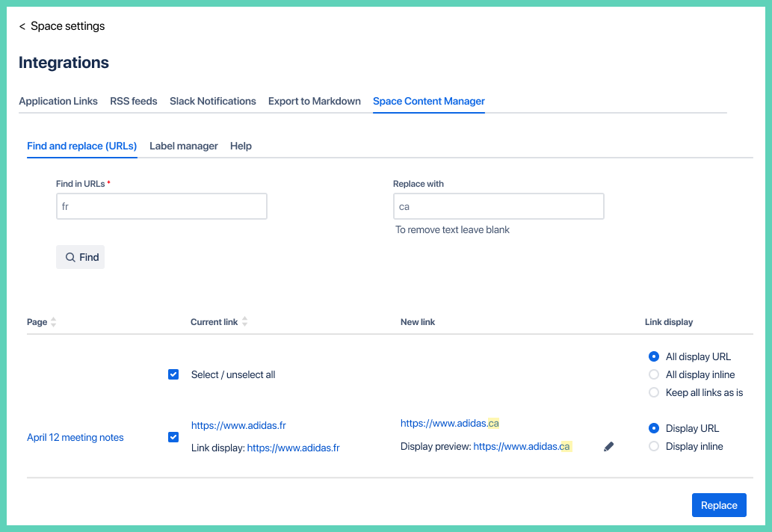
Task: Go to the Slack Notifications tab
Action: [x=212, y=101]
